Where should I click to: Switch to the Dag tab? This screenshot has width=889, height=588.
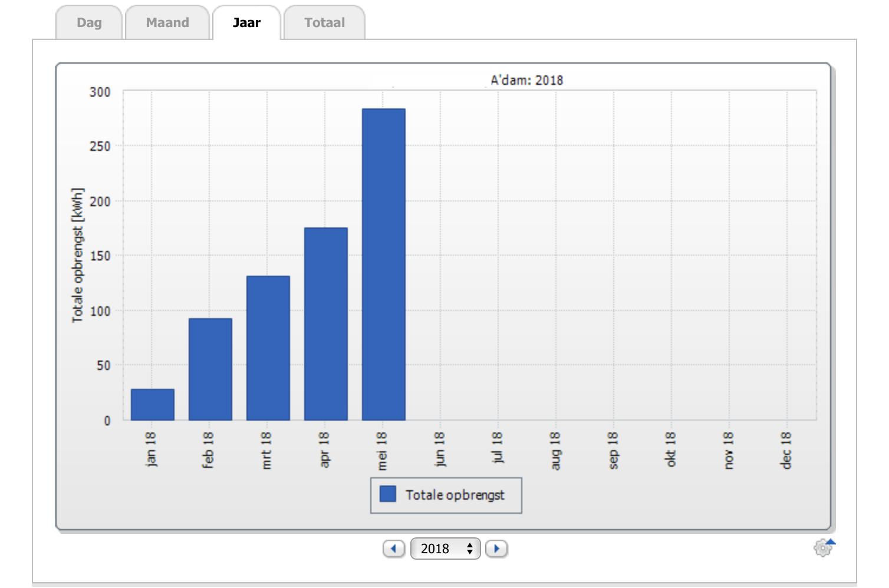pos(89,23)
